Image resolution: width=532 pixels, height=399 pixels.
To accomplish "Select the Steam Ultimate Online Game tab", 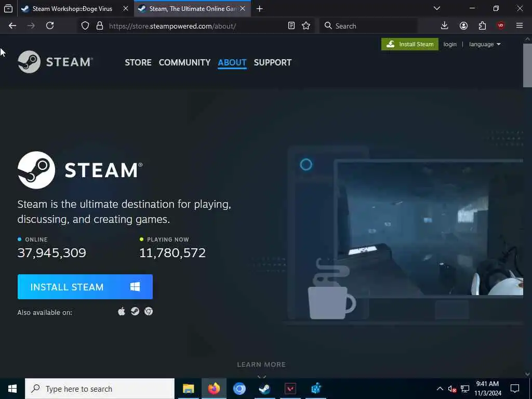I will click(192, 9).
